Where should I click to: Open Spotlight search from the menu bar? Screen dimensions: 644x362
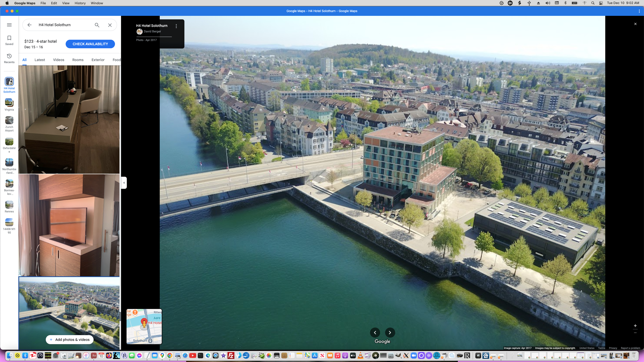coord(593,3)
